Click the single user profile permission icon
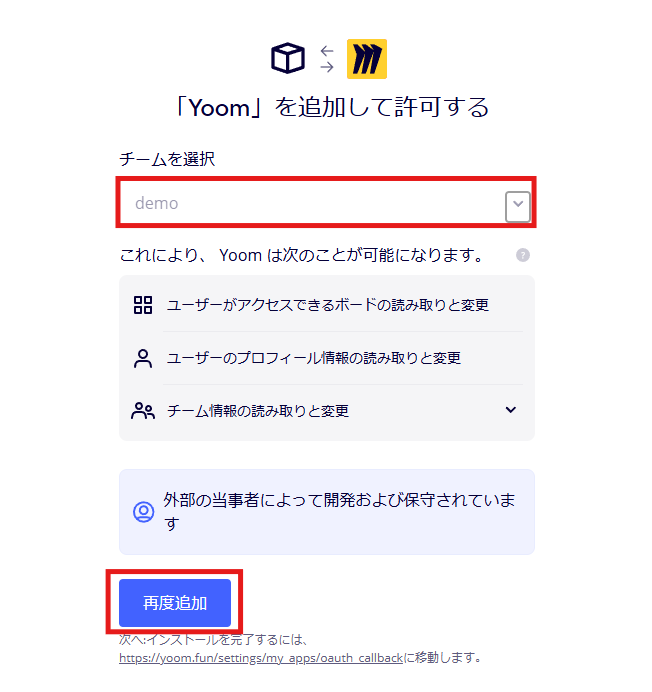652x692 pixels. pos(143,358)
